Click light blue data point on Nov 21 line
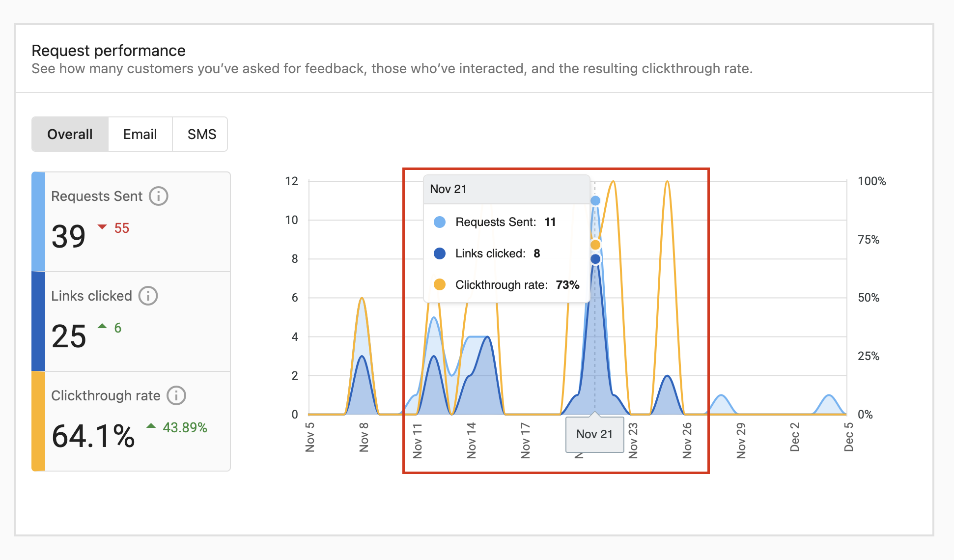This screenshot has height=560, width=954. point(595,200)
